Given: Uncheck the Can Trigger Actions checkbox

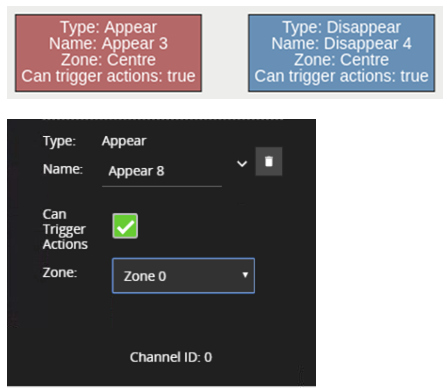Looking at the screenshot, I should (x=125, y=226).
